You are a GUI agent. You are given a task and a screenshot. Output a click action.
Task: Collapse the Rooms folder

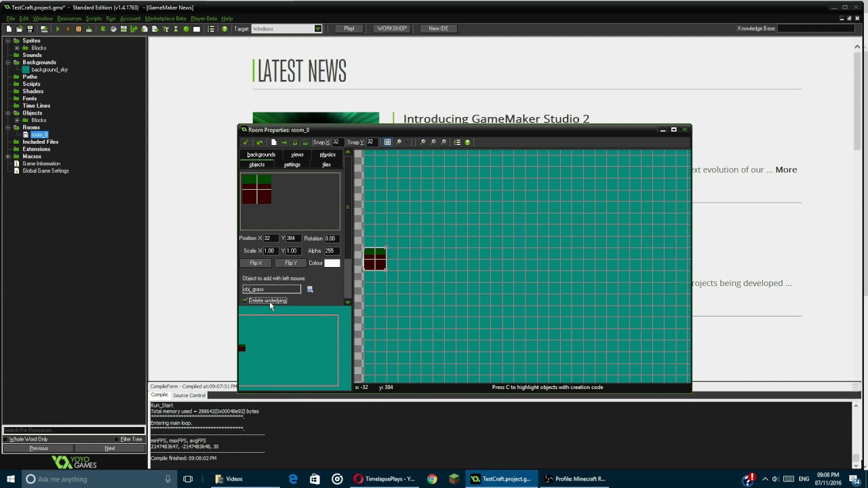(x=8, y=127)
